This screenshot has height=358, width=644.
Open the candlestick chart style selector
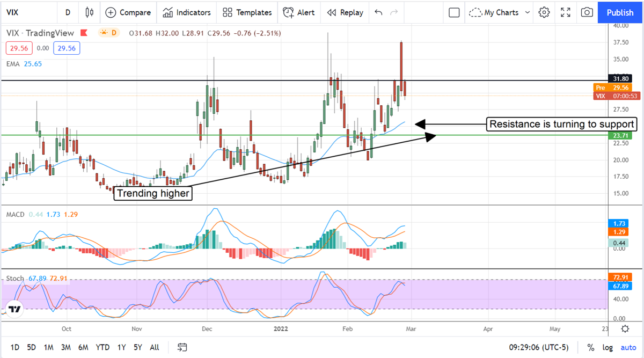coord(89,12)
